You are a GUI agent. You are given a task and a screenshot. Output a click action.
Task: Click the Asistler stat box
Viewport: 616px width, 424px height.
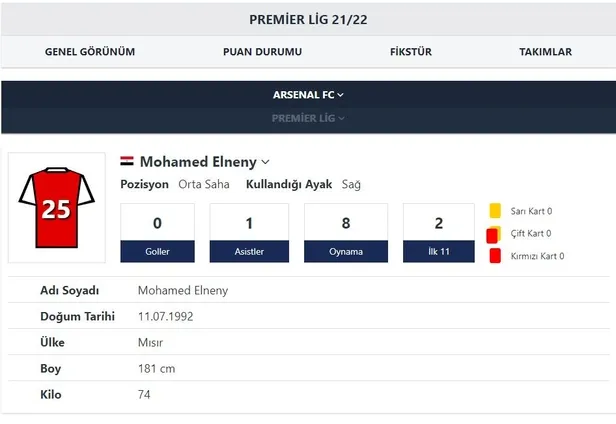click(x=249, y=233)
